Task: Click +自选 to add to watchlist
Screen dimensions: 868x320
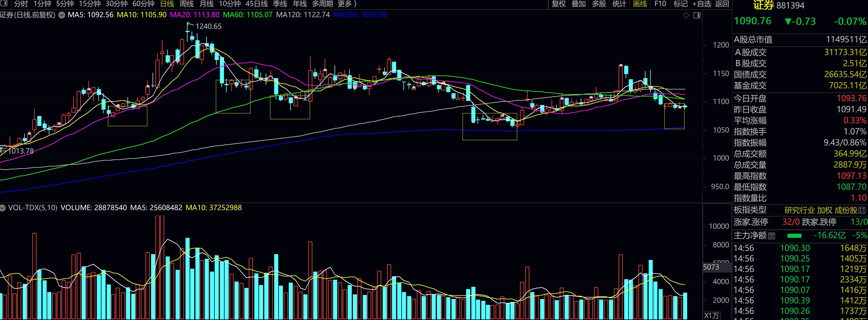Action: (701, 4)
